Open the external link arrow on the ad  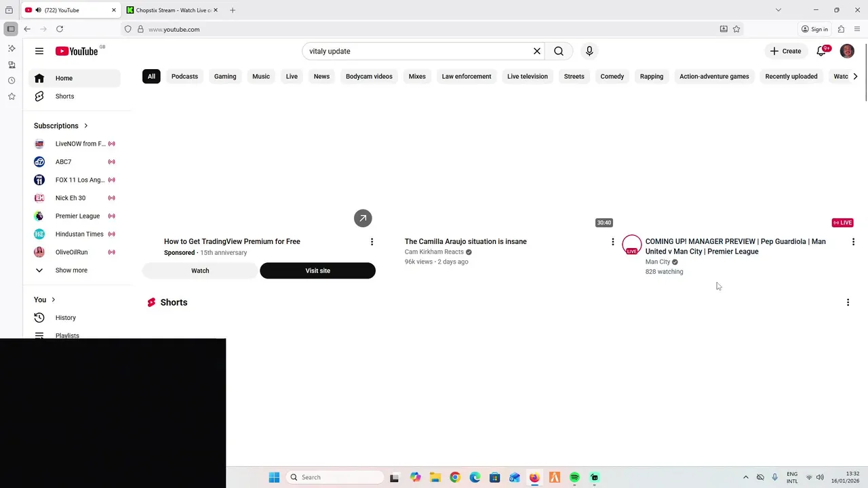pyautogui.click(x=363, y=218)
